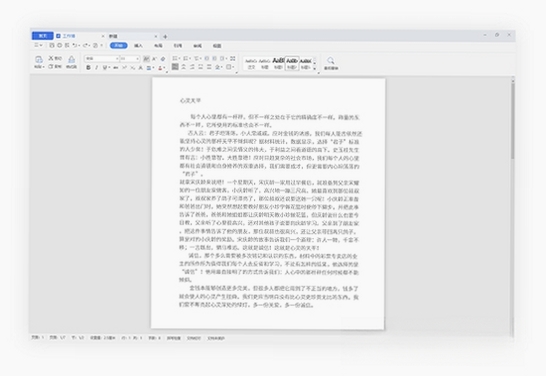Switch to the 工作簿 document tab
This screenshot has height=376, width=546.
tap(69, 36)
